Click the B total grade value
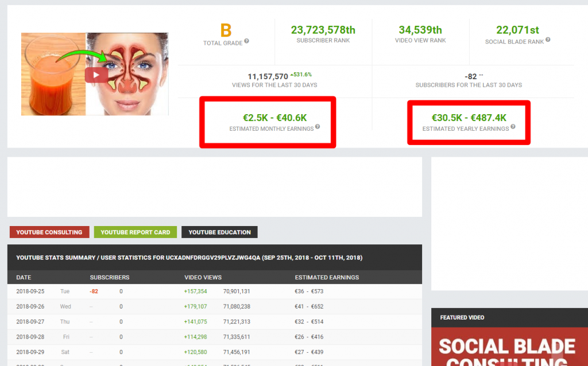Image resolution: width=588 pixels, height=366 pixels. pos(226,30)
